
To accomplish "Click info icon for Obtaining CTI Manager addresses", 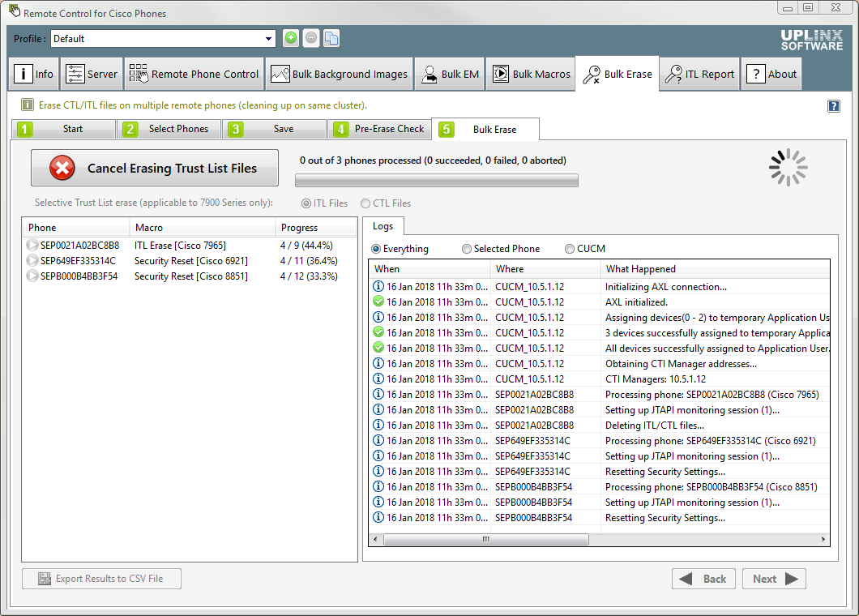I will pyautogui.click(x=378, y=363).
